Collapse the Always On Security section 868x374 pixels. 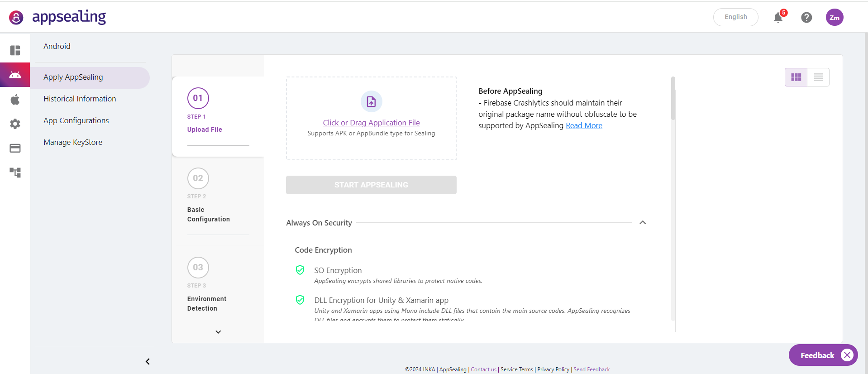(x=643, y=222)
